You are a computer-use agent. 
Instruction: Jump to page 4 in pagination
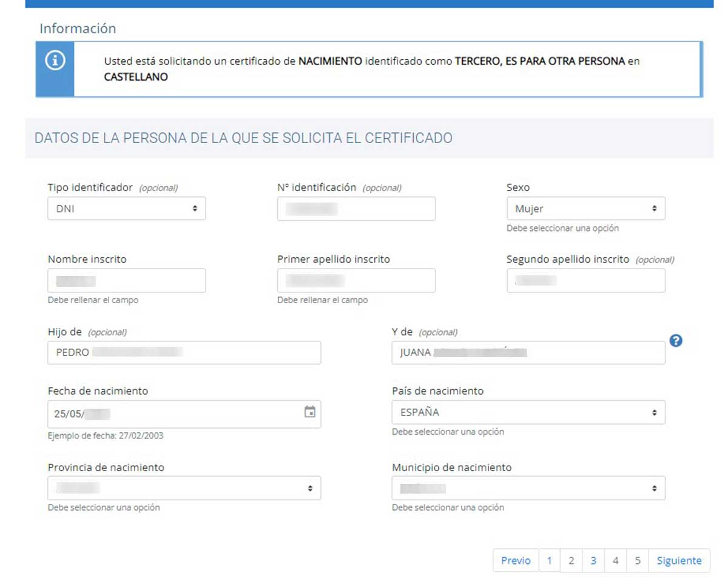pos(615,561)
